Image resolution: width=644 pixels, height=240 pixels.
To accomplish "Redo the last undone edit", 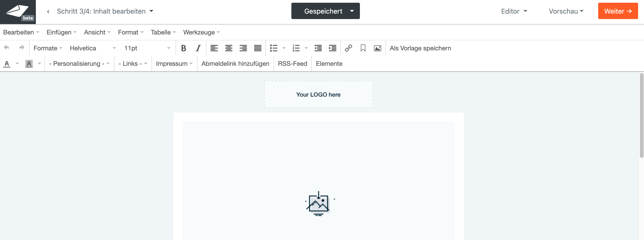I will pos(22,48).
